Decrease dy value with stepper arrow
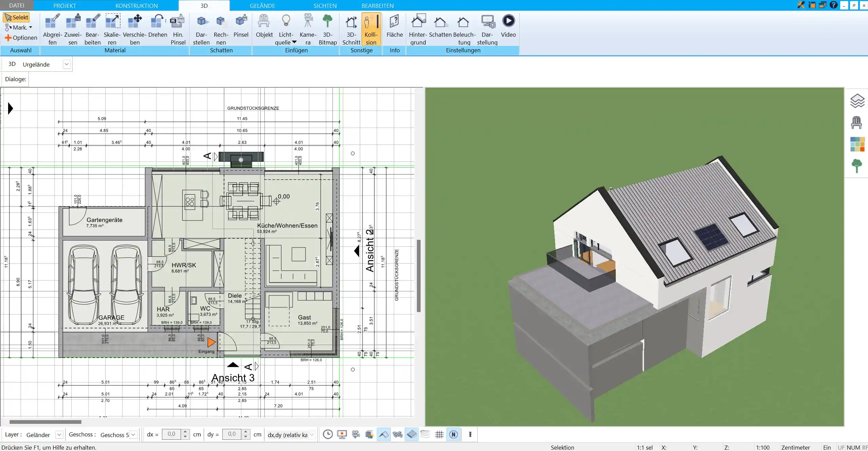Viewport: 868px width, 451px height. [245, 437]
